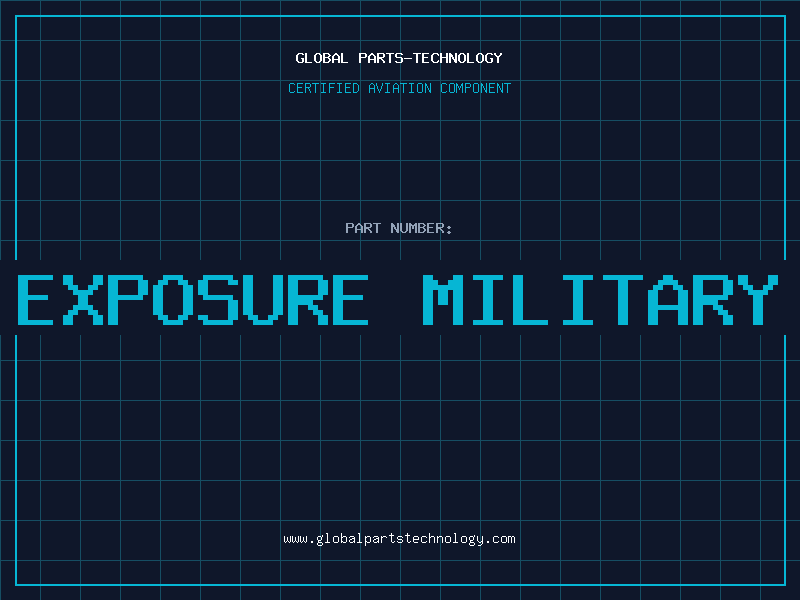The image size is (800, 600).
Task: Click the letter Y ending MILITARY
Action: coord(758,299)
